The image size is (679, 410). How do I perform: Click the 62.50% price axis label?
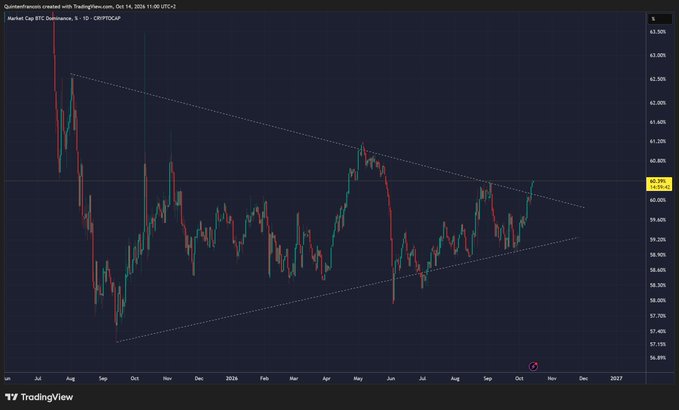click(657, 79)
